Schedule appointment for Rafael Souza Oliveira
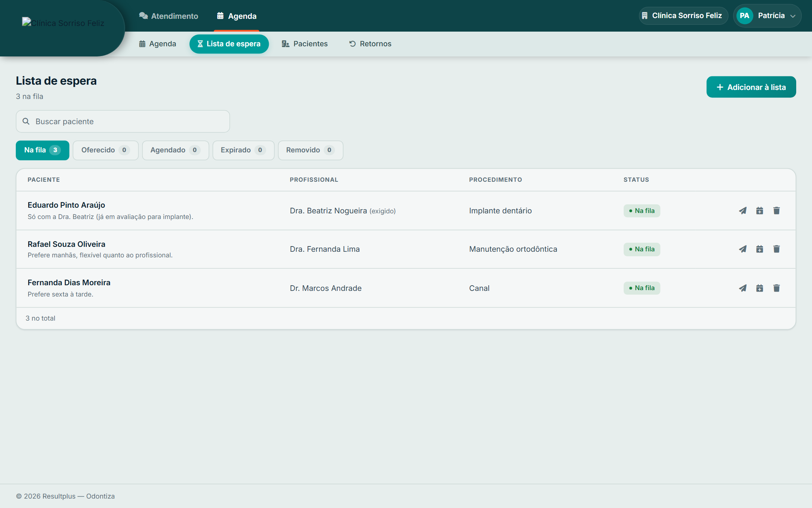 760,249
